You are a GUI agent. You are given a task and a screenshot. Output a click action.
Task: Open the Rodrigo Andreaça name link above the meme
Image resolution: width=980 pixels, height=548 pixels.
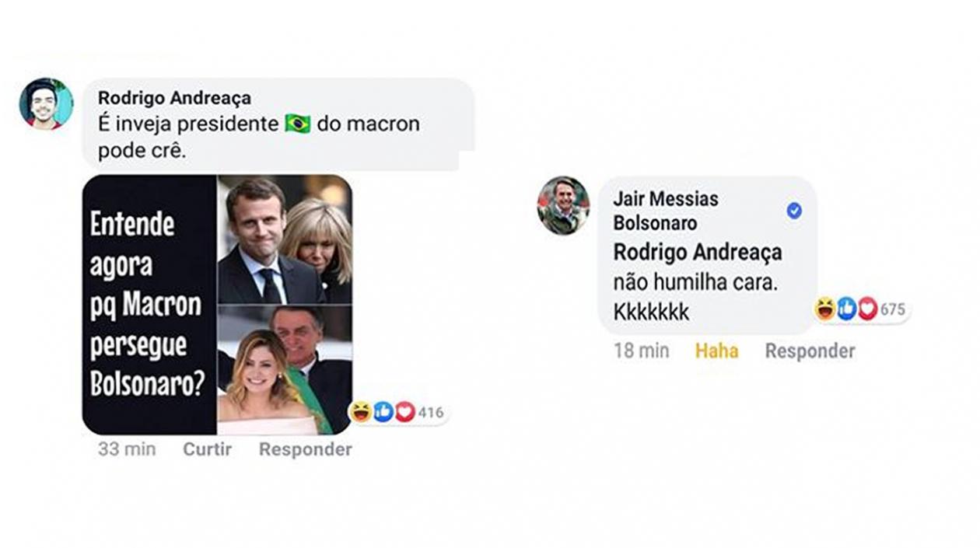(174, 98)
